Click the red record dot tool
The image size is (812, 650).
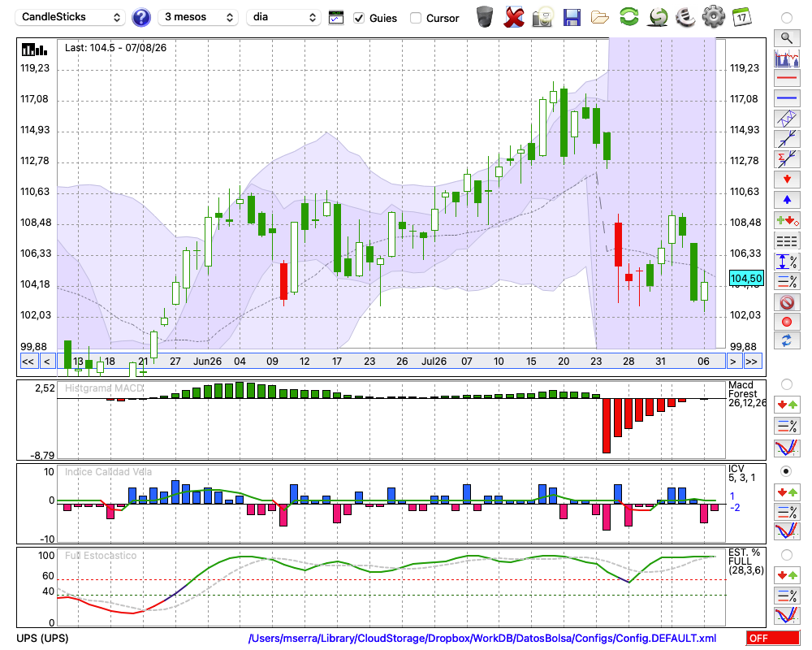[x=787, y=322]
